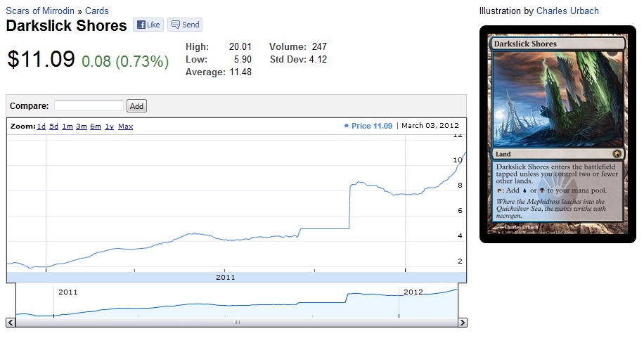
Task: Show the Max zoom range
Action: coord(125,127)
